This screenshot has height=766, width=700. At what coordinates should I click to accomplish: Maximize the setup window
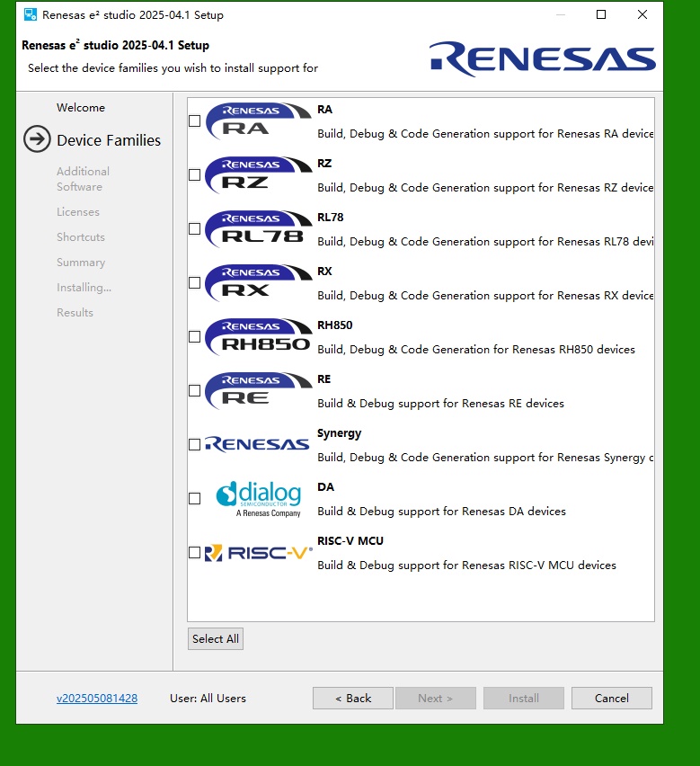pos(601,14)
